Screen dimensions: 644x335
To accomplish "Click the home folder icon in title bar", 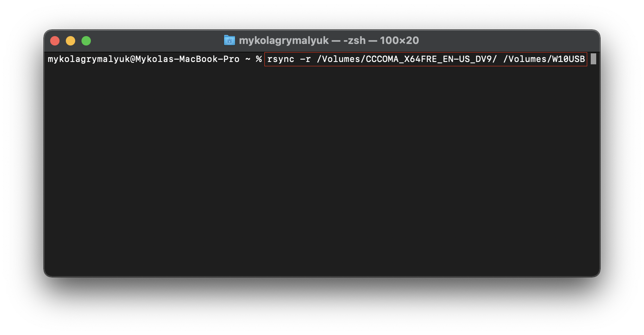I will (229, 40).
